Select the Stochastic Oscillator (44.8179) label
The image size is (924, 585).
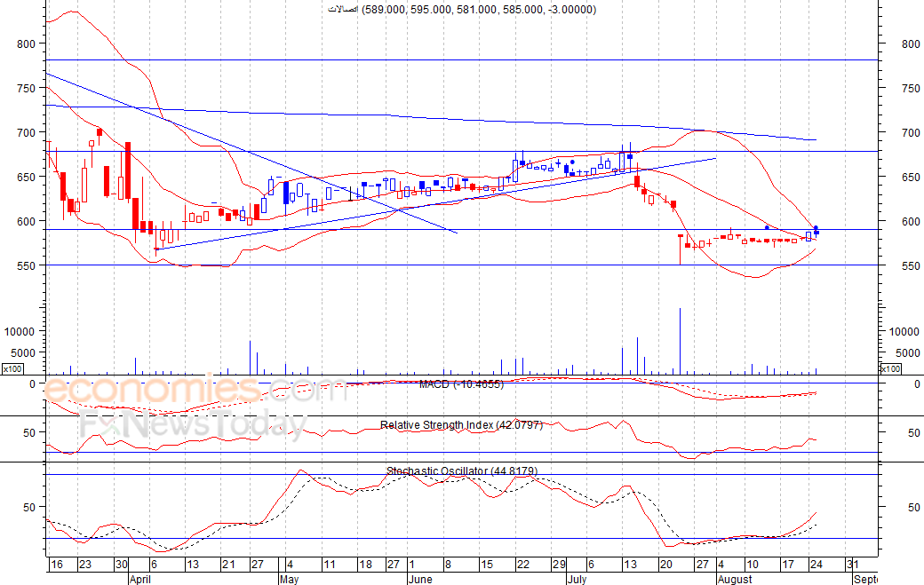pos(461,470)
